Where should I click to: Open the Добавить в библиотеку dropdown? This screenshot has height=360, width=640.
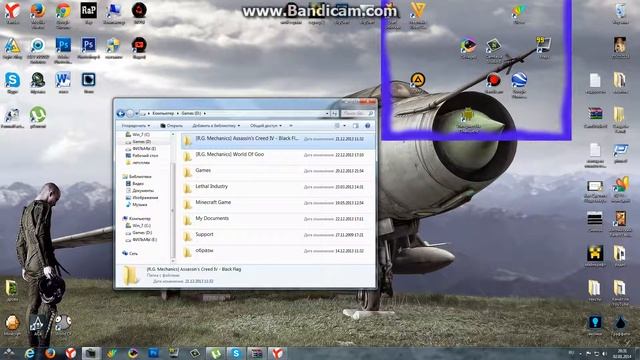(216, 126)
